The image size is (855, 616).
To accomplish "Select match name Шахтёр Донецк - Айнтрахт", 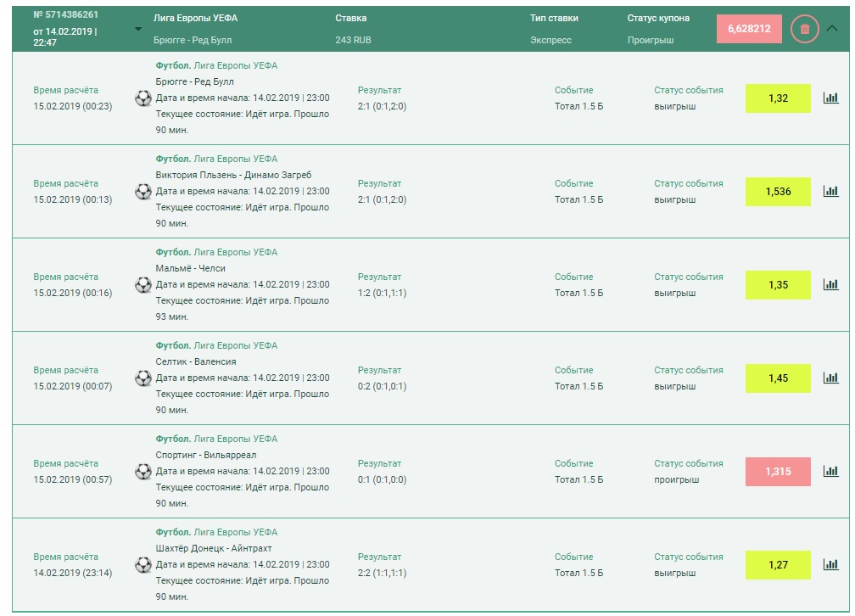I will coord(214,548).
